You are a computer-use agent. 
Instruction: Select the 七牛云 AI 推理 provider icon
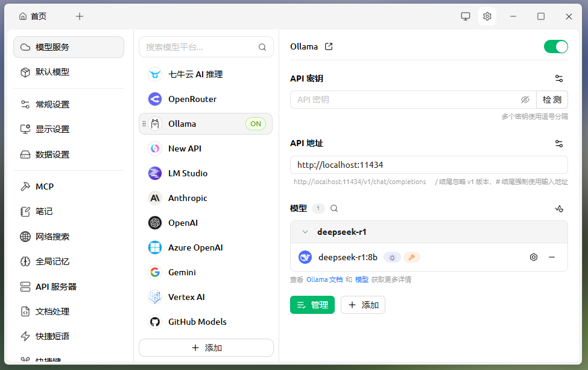[155, 74]
